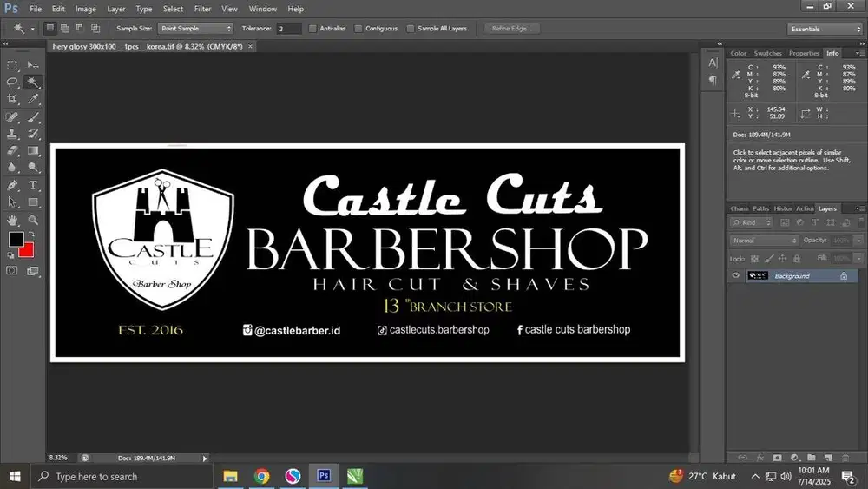Image resolution: width=868 pixels, height=489 pixels.
Task: Select the Rectangular Marquee tool
Action: point(12,65)
